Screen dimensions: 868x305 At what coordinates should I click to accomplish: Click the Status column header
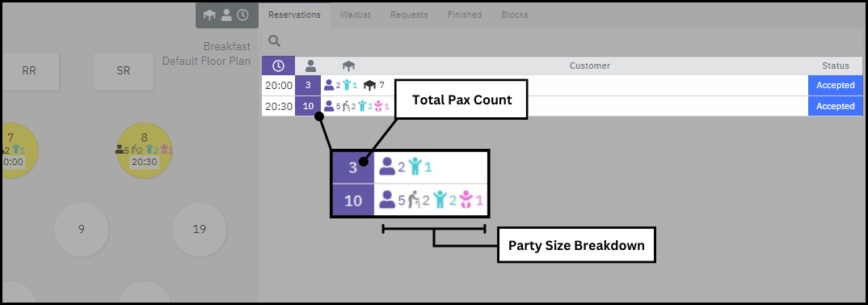coord(836,66)
